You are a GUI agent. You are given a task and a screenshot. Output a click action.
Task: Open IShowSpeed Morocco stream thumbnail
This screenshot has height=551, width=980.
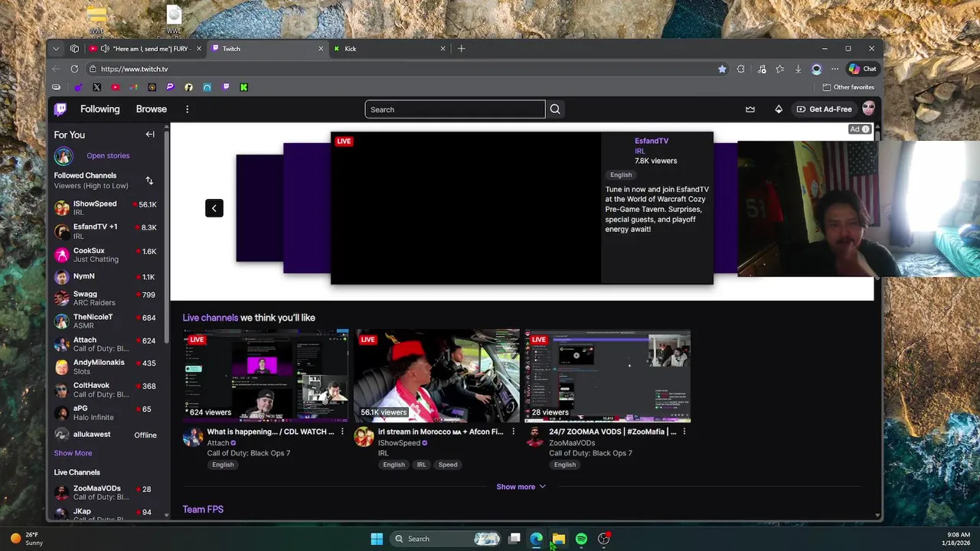[x=436, y=376]
